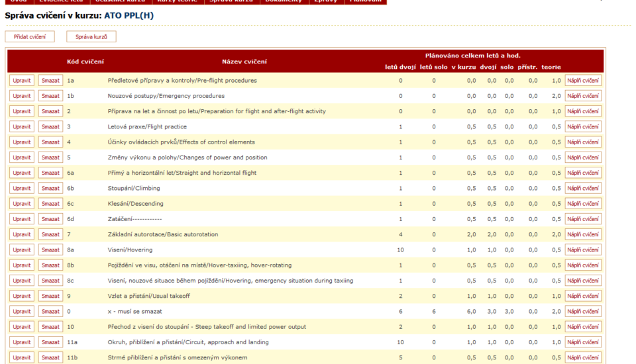Open Náplň cvičení for Vzlet a přistání

click(583, 296)
